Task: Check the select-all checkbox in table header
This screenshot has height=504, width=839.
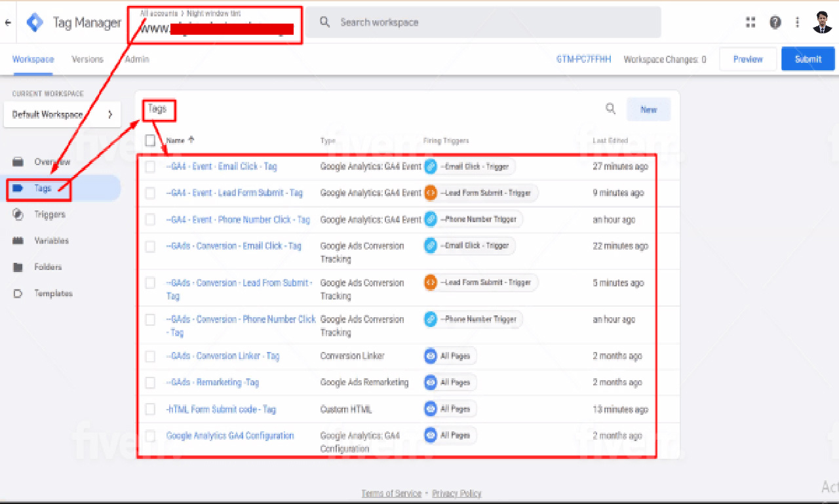Action: 150,140
